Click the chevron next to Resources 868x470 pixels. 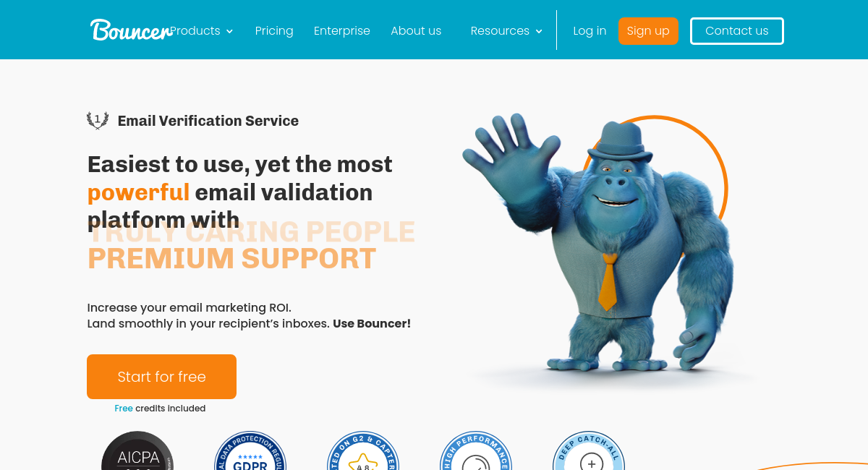tap(539, 32)
